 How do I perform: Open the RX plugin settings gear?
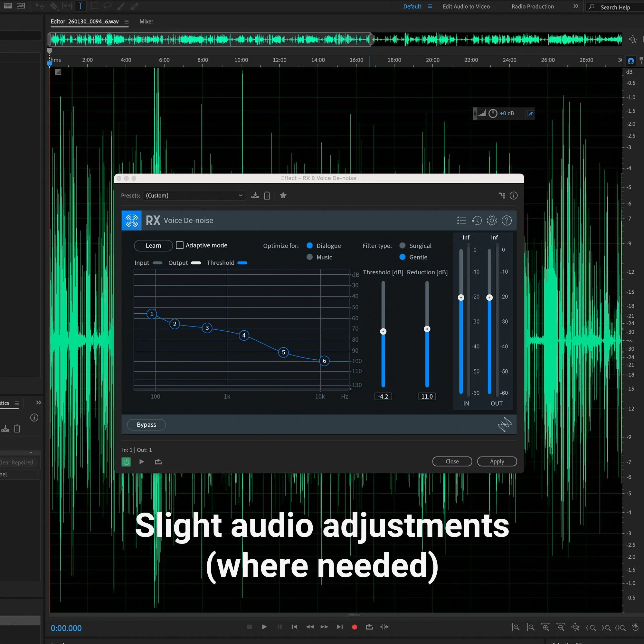(x=491, y=220)
